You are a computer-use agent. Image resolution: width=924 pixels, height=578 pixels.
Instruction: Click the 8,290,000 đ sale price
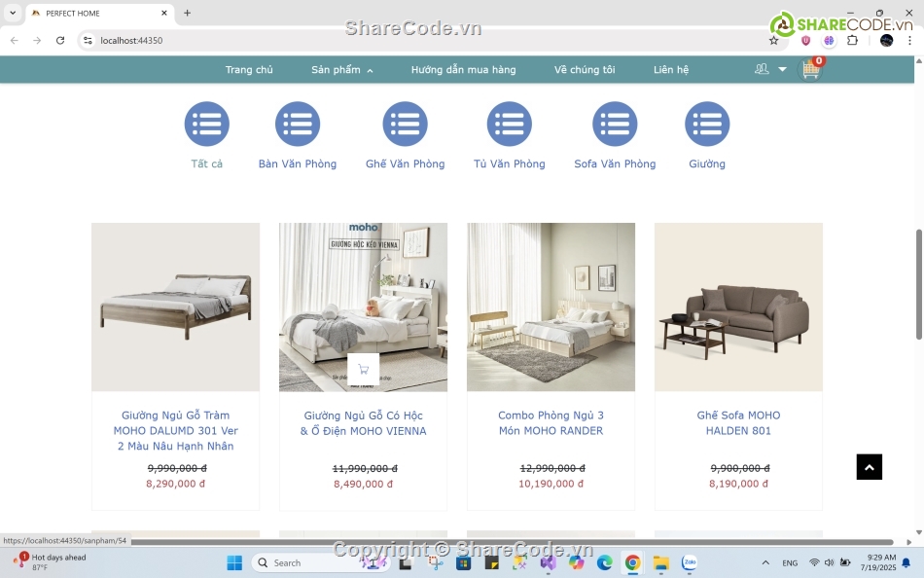[x=176, y=484]
